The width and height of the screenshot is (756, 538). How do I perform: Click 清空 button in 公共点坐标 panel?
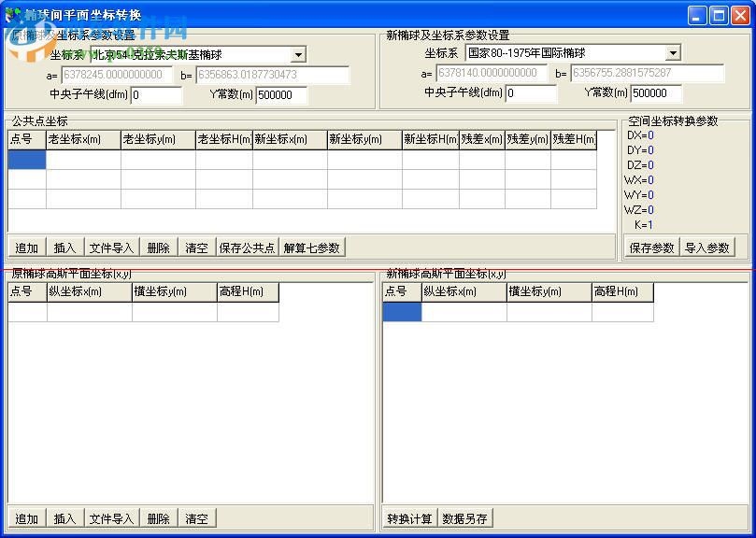click(197, 248)
